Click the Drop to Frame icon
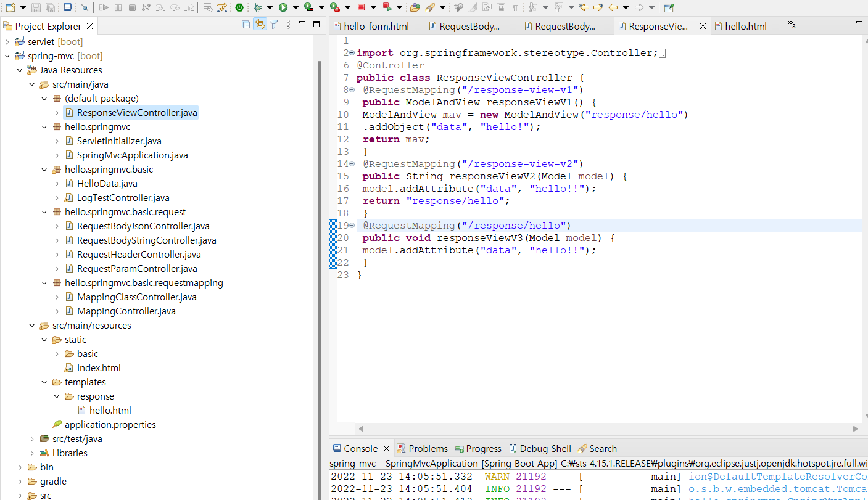Viewport: 868px width, 500px height. pyautogui.click(x=208, y=7)
